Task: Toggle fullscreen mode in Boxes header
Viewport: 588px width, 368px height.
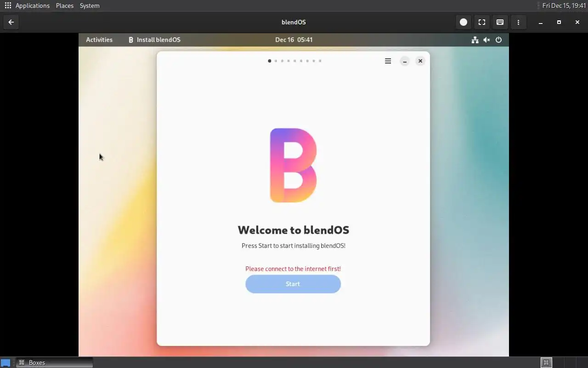Action: (x=482, y=22)
